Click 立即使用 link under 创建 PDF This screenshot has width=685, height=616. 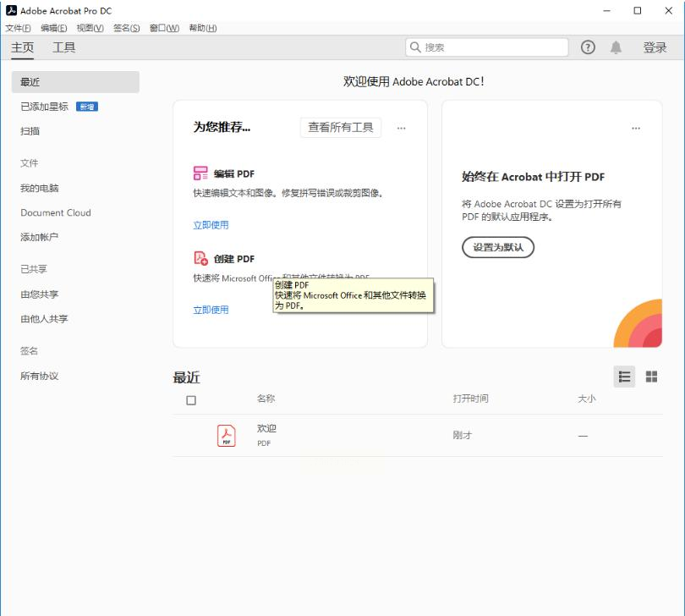point(211,310)
